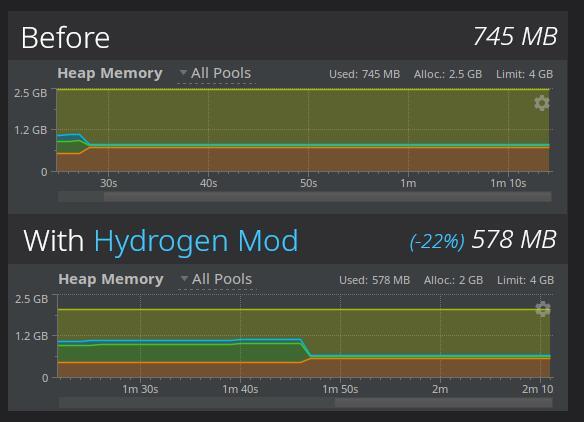Click Limit: 4 GB in Hydrogen Mod panel
This screenshot has height=422, width=584.
pyautogui.click(x=526, y=280)
